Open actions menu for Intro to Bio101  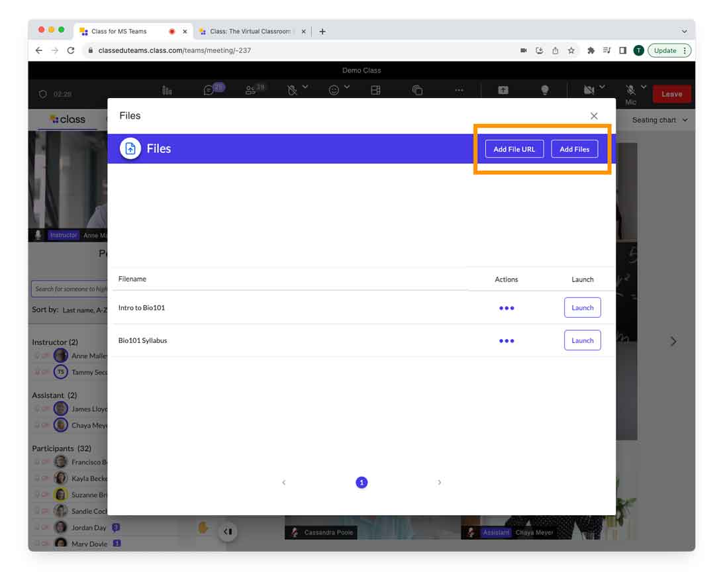pyautogui.click(x=506, y=308)
